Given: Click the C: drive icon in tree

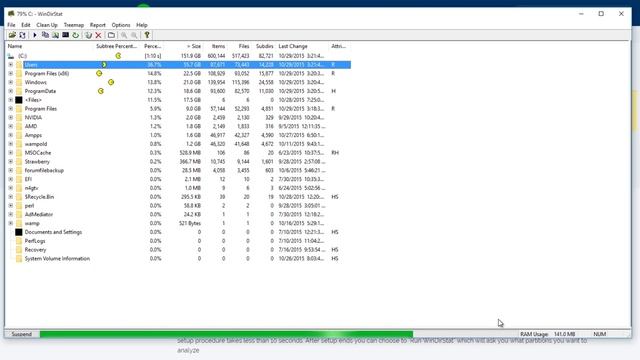Looking at the screenshot, I should (11, 56).
